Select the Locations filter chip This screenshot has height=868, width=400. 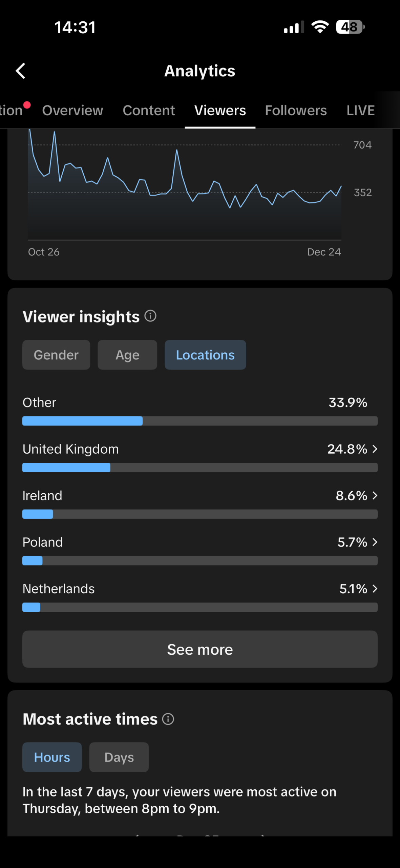205,355
